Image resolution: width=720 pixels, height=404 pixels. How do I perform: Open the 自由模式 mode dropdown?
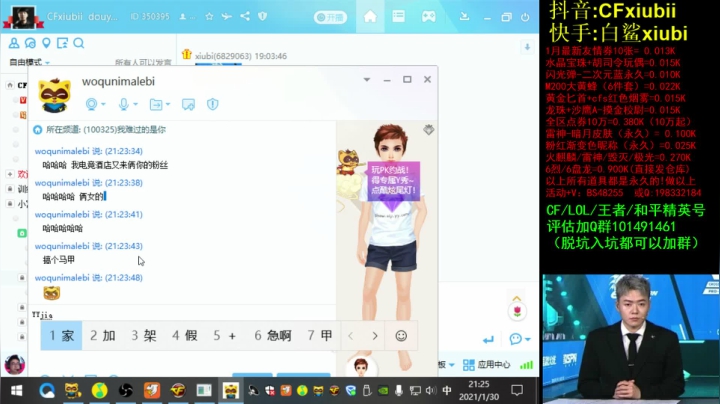tap(29, 62)
